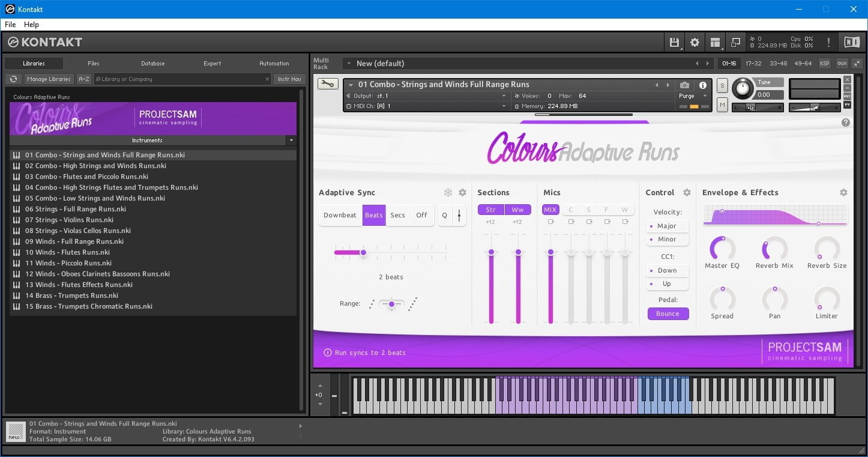Image resolution: width=868 pixels, height=457 pixels.
Task: Select Secs sync mode
Action: click(397, 215)
